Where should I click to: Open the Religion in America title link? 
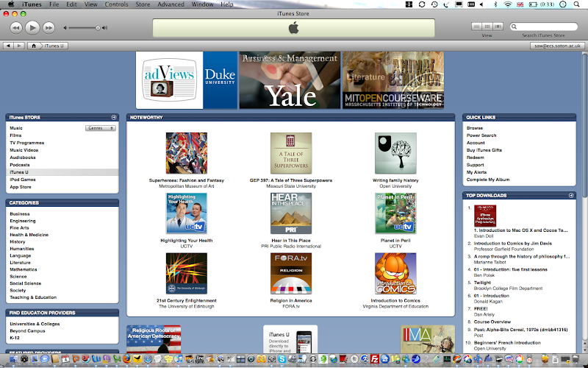click(x=291, y=300)
